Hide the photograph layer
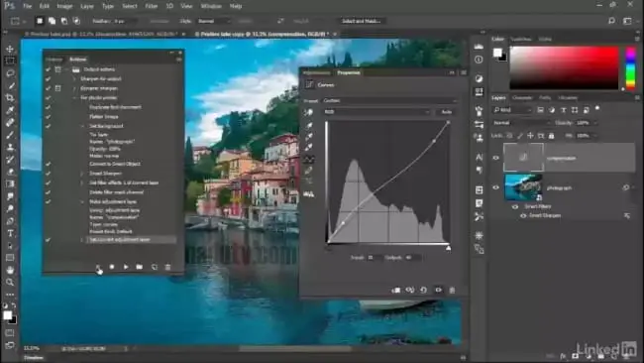The image size is (644, 363). click(x=495, y=187)
